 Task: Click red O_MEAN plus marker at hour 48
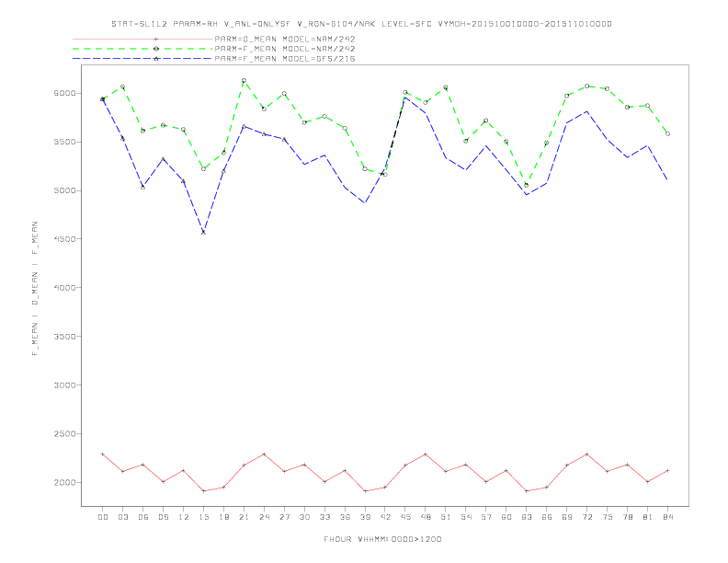(x=426, y=454)
